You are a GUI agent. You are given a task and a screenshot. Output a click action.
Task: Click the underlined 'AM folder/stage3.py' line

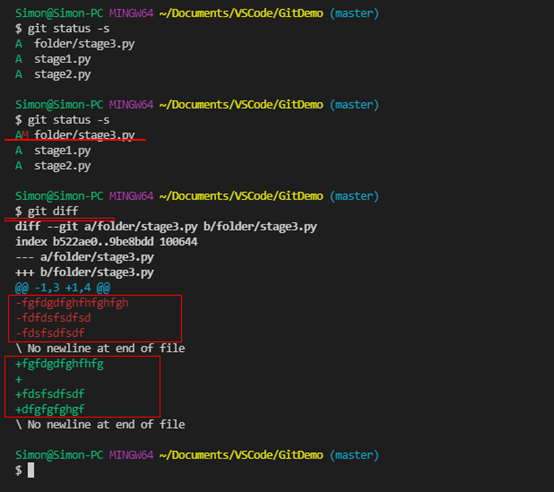click(75, 135)
